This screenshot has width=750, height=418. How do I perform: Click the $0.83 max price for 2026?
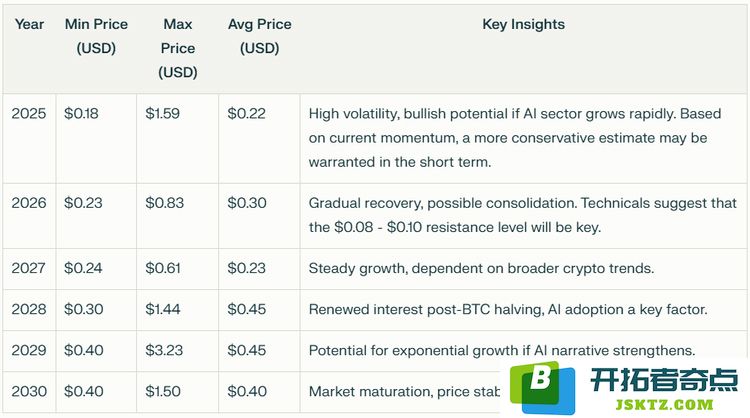[165, 203]
